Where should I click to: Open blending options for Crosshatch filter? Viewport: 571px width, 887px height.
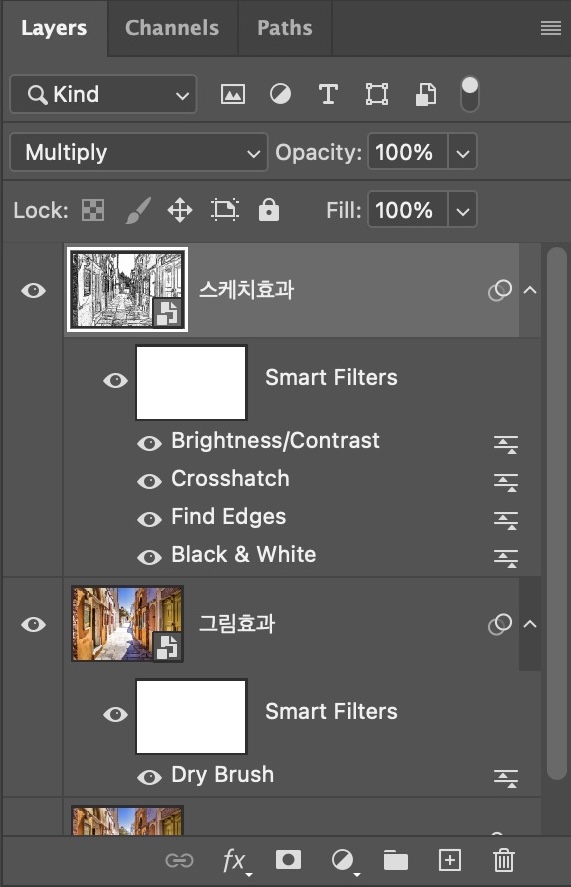505,482
